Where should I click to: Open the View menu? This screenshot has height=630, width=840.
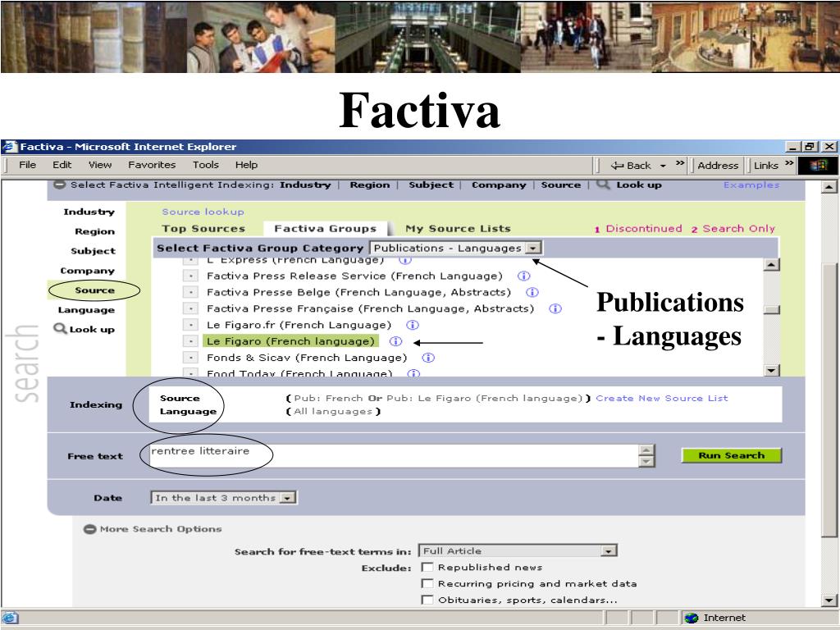tap(100, 165)
